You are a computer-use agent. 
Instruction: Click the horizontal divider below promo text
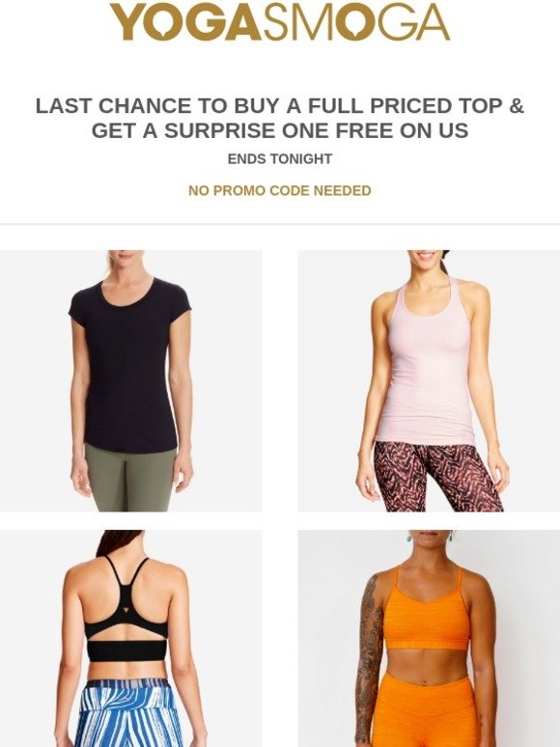(x=280, y=224)
